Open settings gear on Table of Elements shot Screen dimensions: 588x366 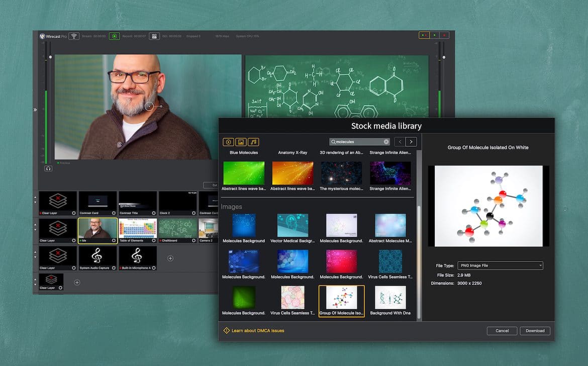(154, 240)
